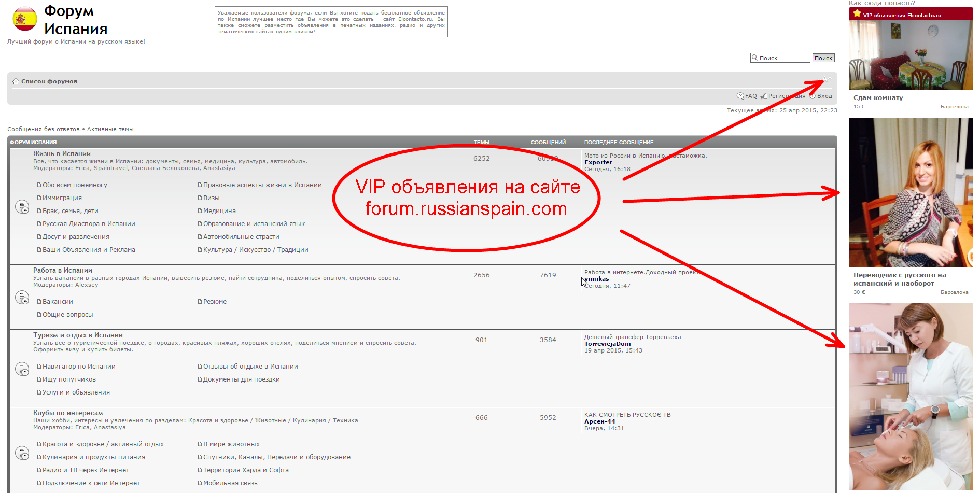Screen dimensions: 980x493
Task: Click the forum icon for Работа в Испании
Action: click(x=22, y=298)
